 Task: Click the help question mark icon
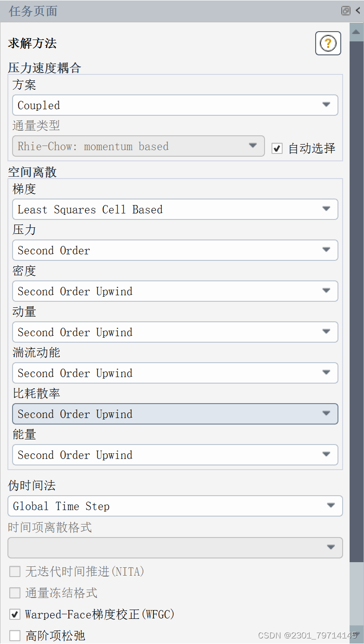click(328, 43)
